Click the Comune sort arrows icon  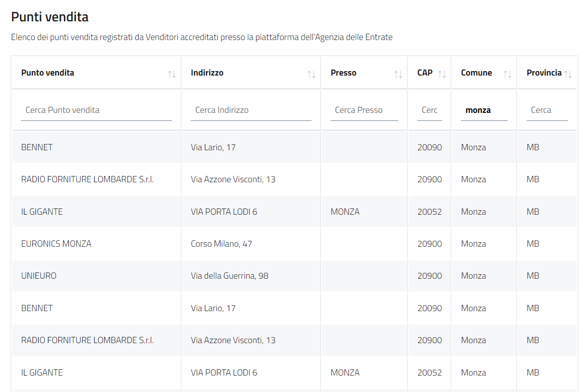(x=507, y=74)
